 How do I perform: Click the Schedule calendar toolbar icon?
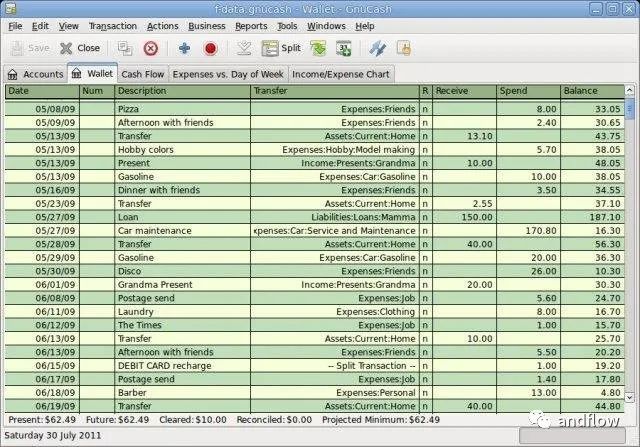[x=343, y=48]
